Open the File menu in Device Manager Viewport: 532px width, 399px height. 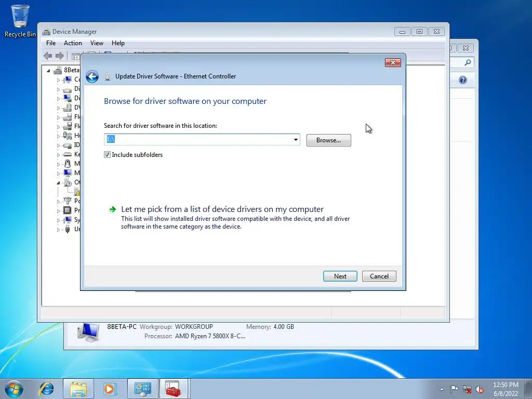pyautogui.click(x=51, y=43)
